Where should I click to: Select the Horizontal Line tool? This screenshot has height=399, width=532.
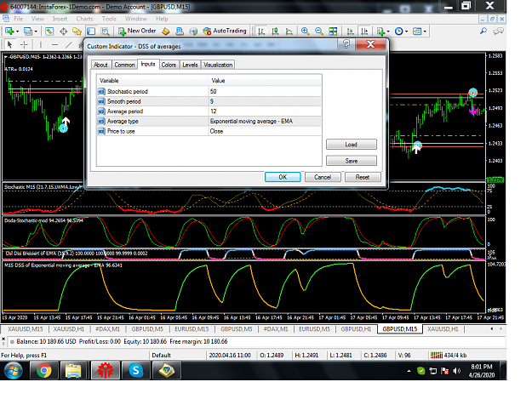[x=54, y=44]
